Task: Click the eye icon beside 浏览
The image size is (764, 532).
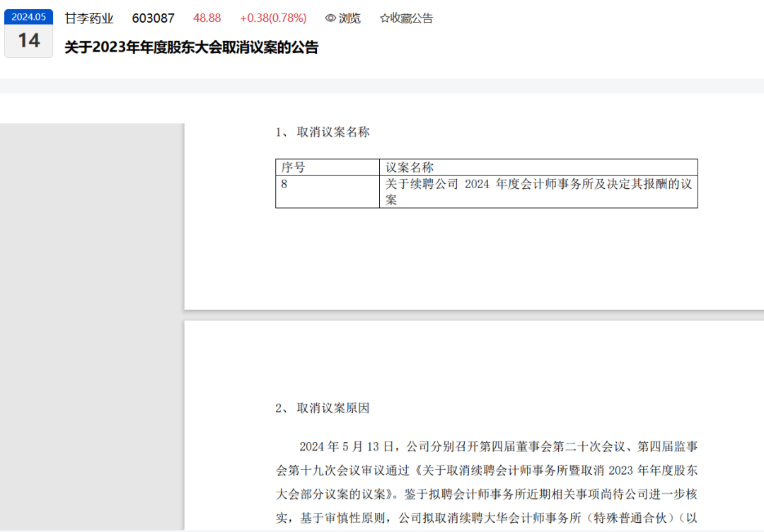Action: 330,18
